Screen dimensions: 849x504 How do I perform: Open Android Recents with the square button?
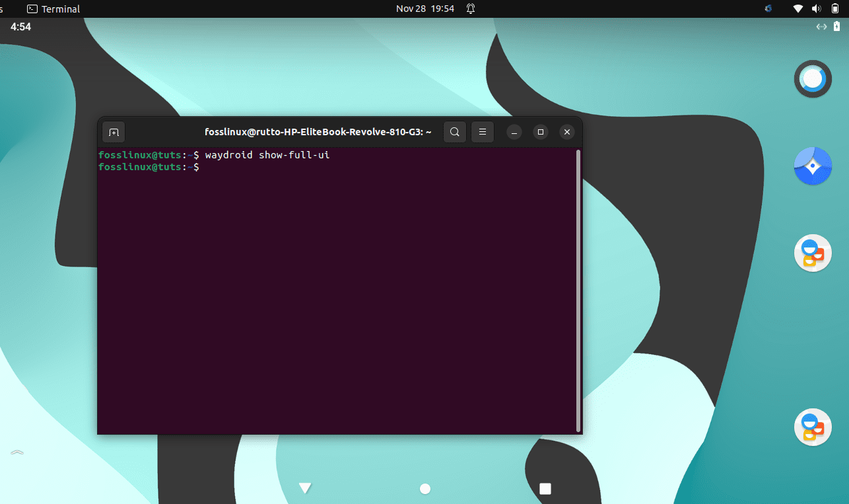click(545, 488)
